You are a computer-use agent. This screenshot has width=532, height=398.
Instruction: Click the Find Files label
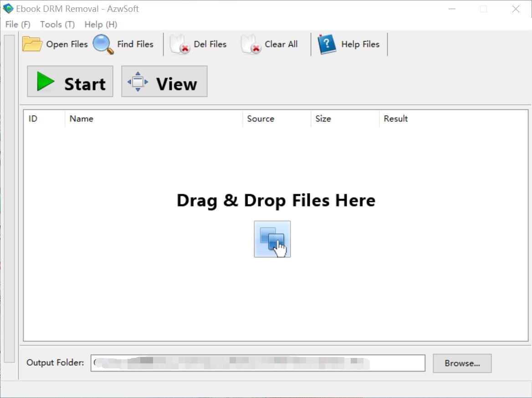click(x=135, y=44)
